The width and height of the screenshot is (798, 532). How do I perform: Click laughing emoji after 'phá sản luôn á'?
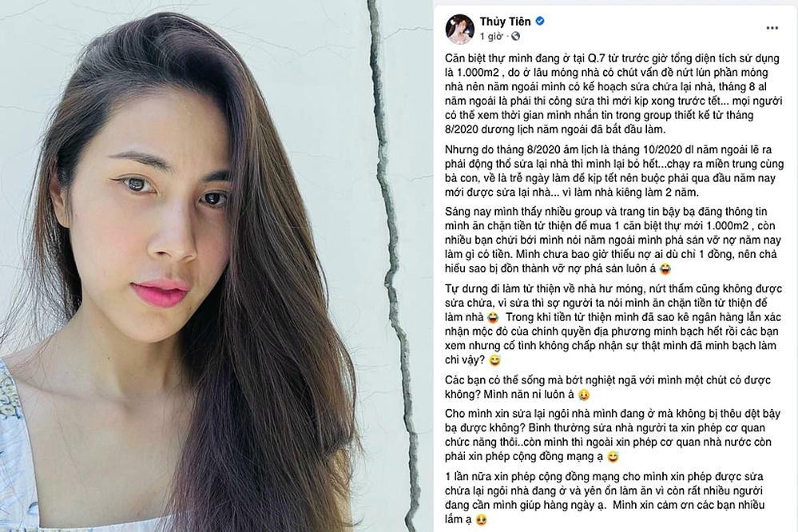click(x=665, y=268)
